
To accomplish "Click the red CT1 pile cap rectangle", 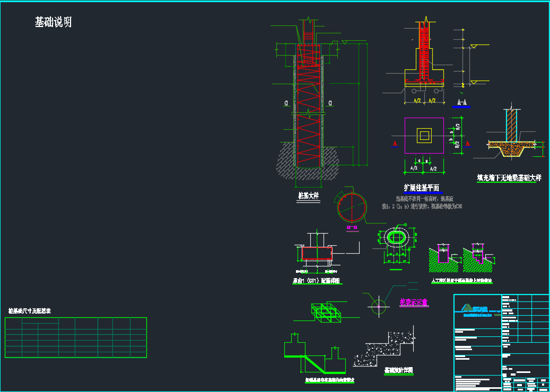I will (317, 253).
